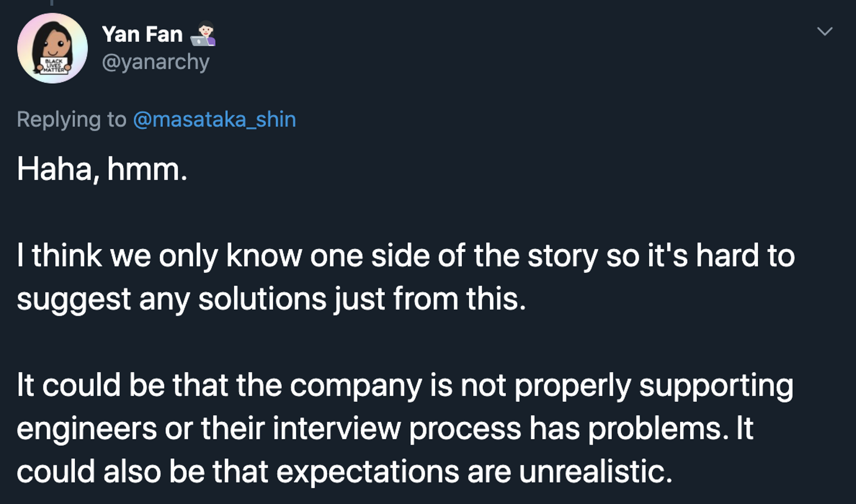Screen dimensions: 856x504
Task: Click the line "suggest any solutions just from this."
Action: click(271, 299)
